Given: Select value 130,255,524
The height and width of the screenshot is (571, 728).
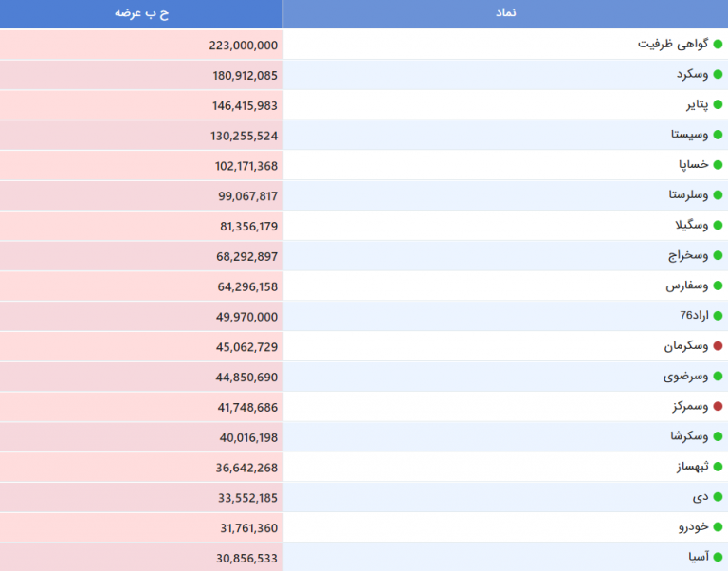Looking at the screenshot, I should coord(245,137).
